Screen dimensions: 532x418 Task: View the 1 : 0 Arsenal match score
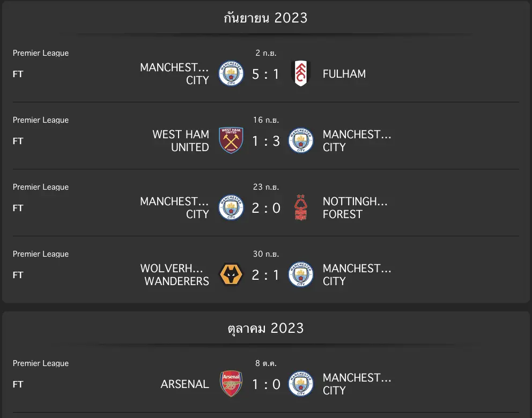coord(266,385)
